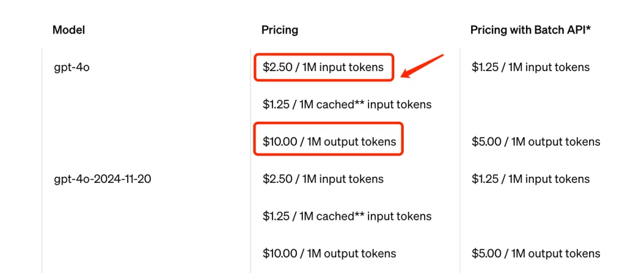Screen dimensions: 644x273
Task: Select the Pricing column header
Action: click(280, 30)
